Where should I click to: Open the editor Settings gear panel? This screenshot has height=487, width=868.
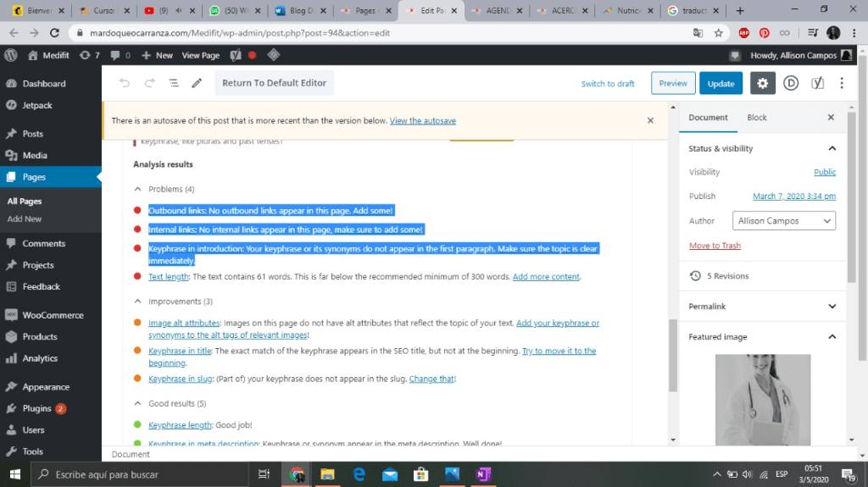(763, 83)
